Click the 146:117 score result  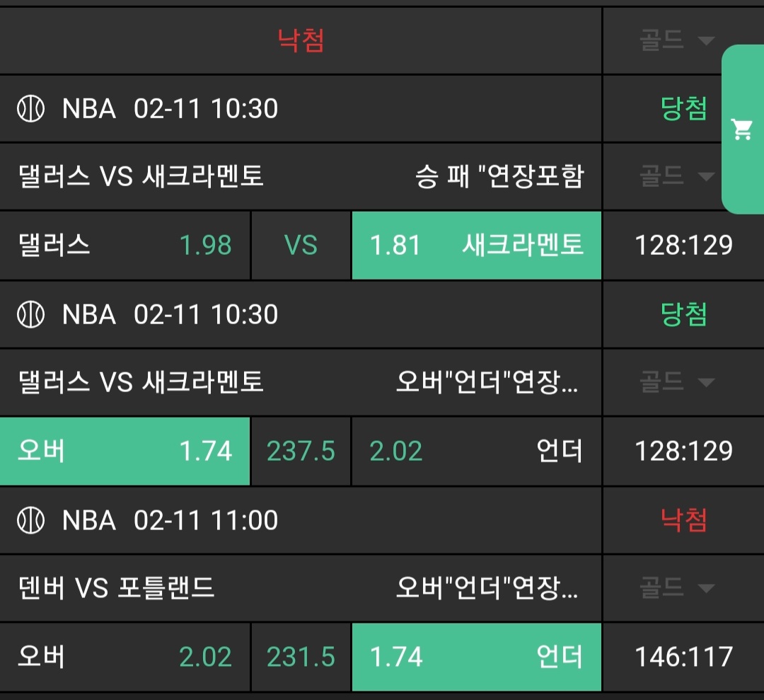coord(683,657)
